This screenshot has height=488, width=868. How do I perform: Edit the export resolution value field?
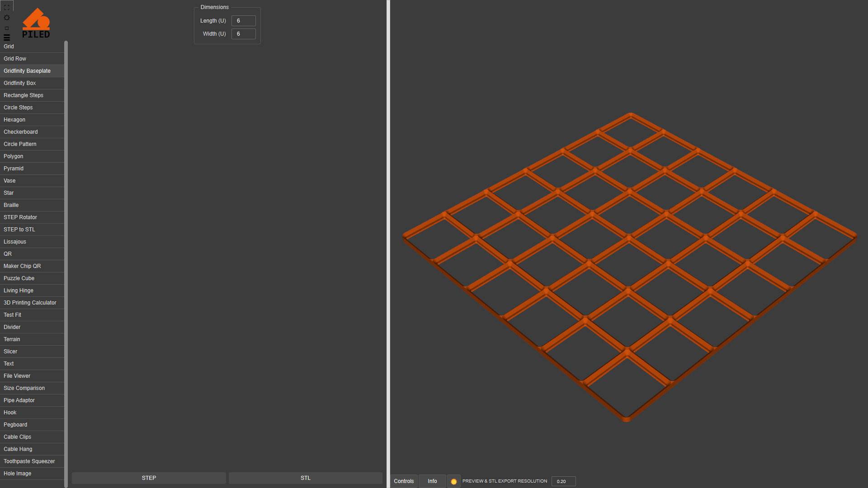tap(563, 481)
